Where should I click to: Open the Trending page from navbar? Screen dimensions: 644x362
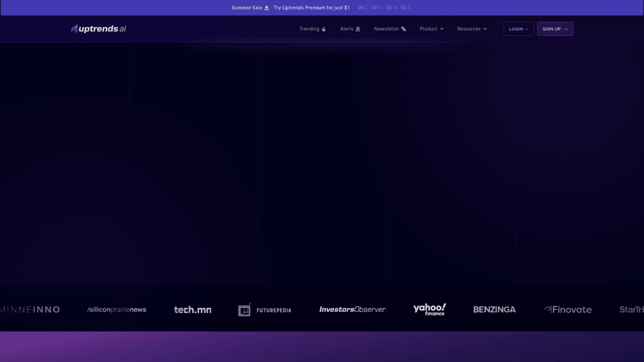click(x=309, y=29)
